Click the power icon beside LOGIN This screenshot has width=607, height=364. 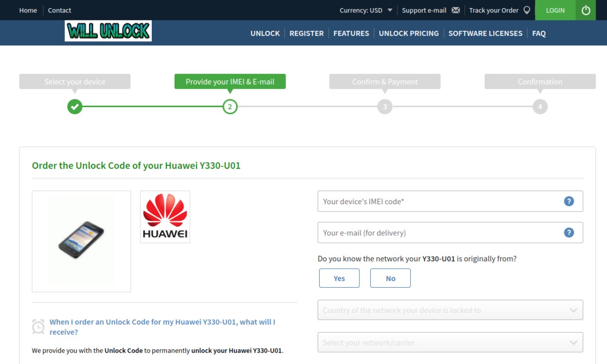point(586,10)
